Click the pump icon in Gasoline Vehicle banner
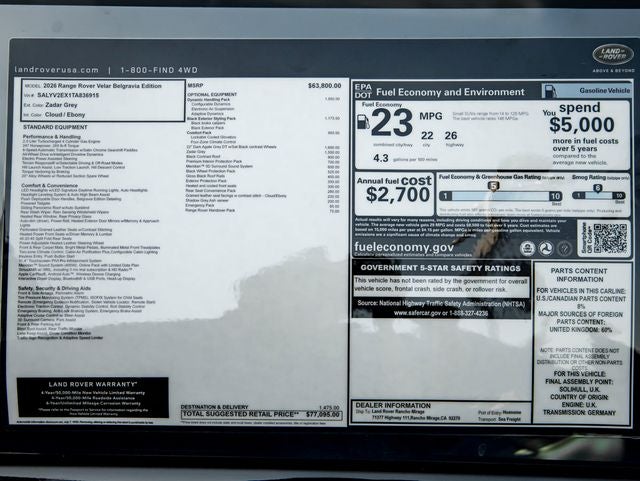 (550, 91)
